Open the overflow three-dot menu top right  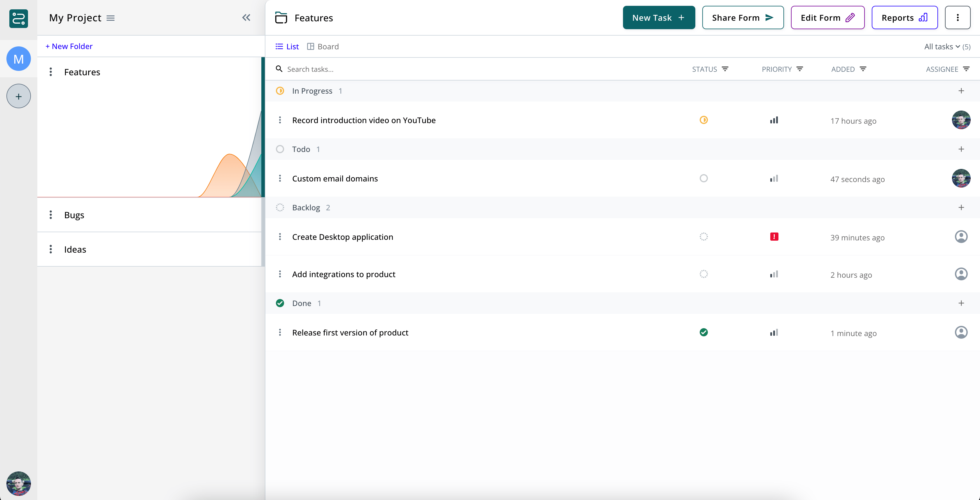pyautogui.click(x=958, y=17)
